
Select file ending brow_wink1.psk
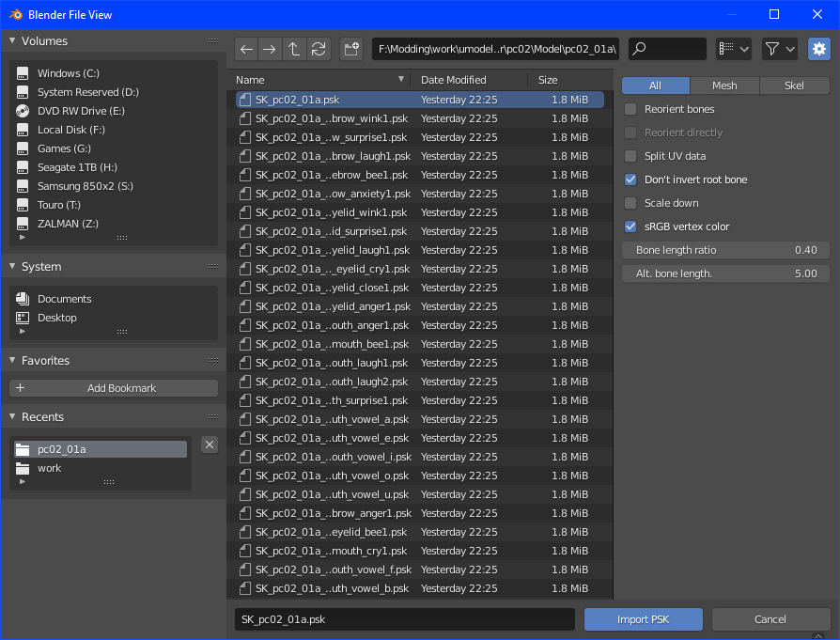point(420,118)
